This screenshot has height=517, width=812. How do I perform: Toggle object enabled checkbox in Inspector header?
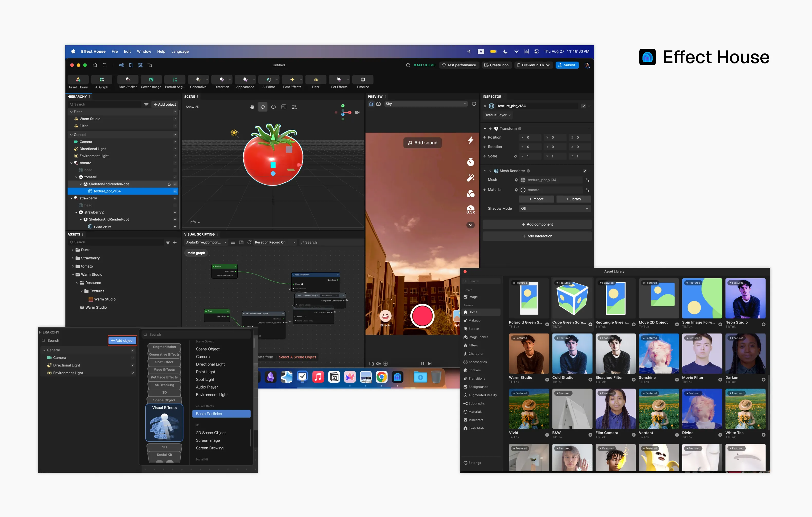583,106
